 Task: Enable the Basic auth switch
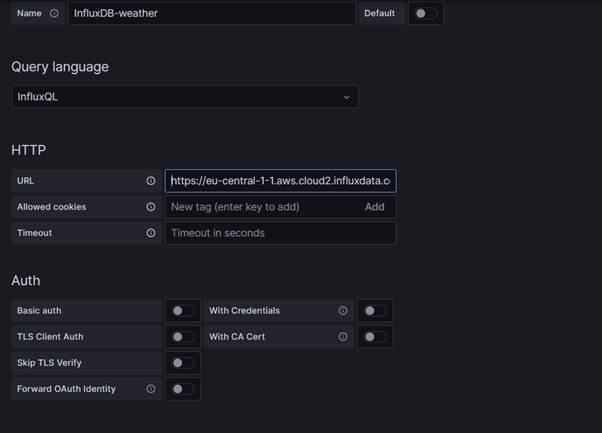183,311
